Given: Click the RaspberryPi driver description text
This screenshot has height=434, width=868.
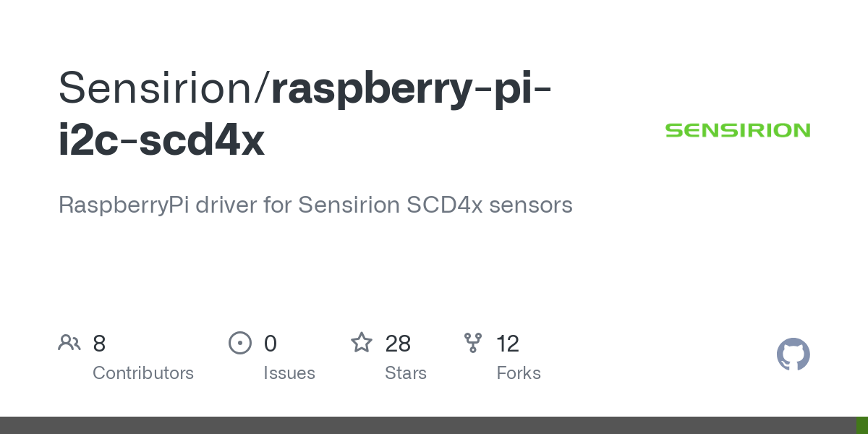Looking at the screenshot, I should [x=315, y=205].
